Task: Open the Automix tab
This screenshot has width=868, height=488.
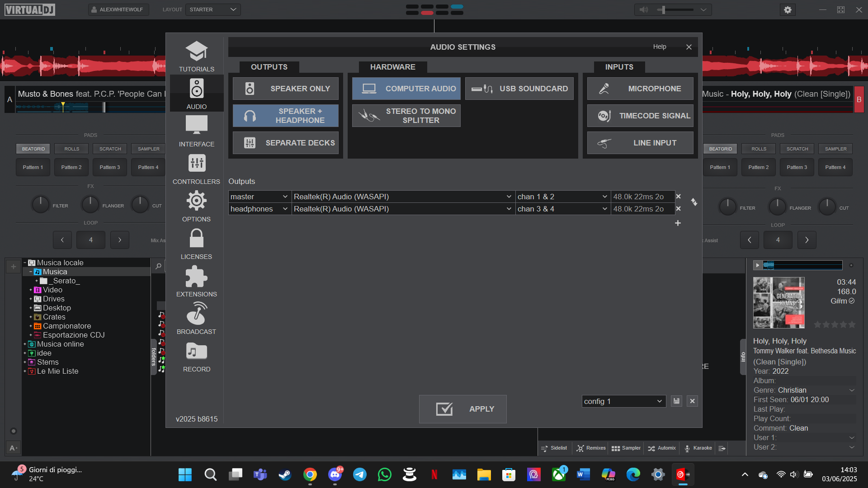Action: [x=662, y=448]
